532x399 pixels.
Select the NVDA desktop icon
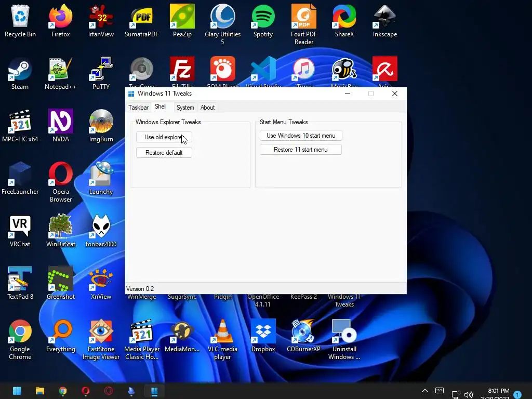pos(60,126)
